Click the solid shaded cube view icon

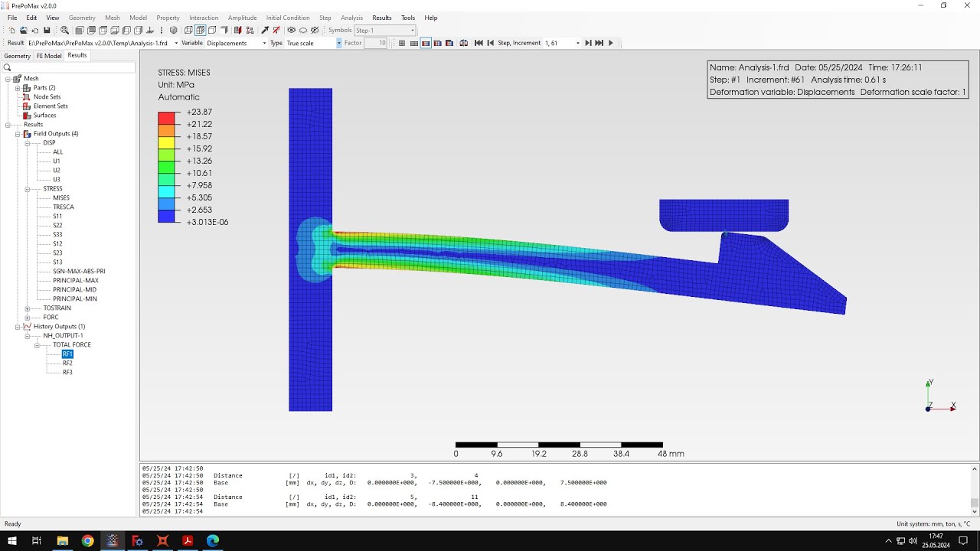point(224,30)
